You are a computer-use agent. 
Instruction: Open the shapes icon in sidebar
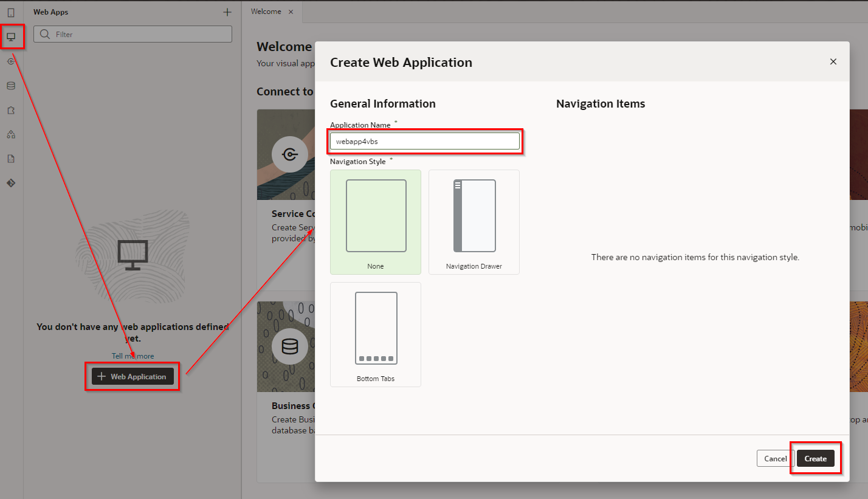click(11, 134)
